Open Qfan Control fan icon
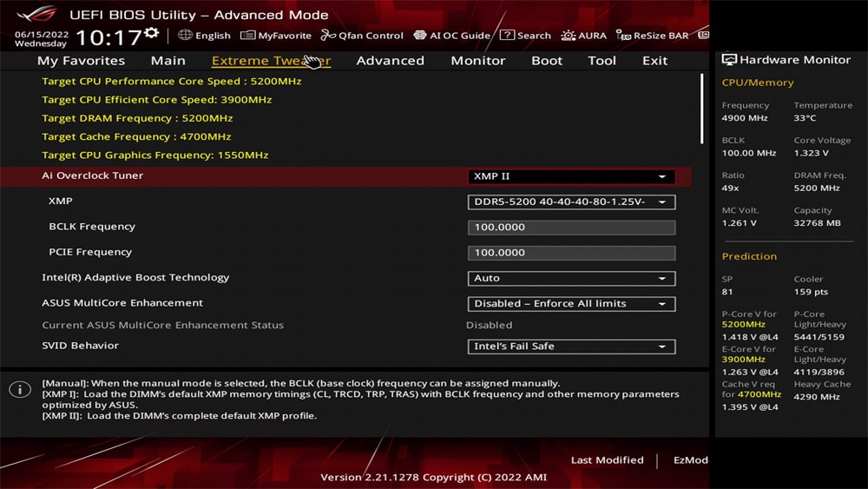The width and height of the screenshot is (868, 489). click(328, 36)
